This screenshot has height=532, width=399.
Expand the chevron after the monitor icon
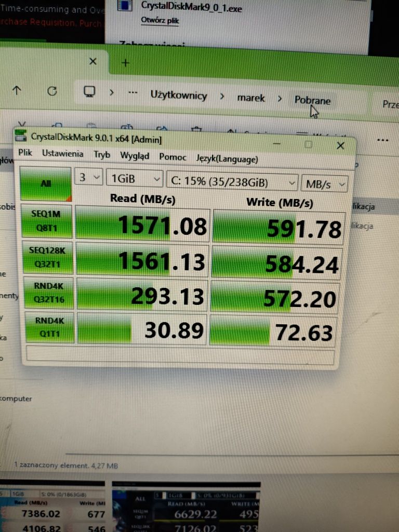(111, 92)
